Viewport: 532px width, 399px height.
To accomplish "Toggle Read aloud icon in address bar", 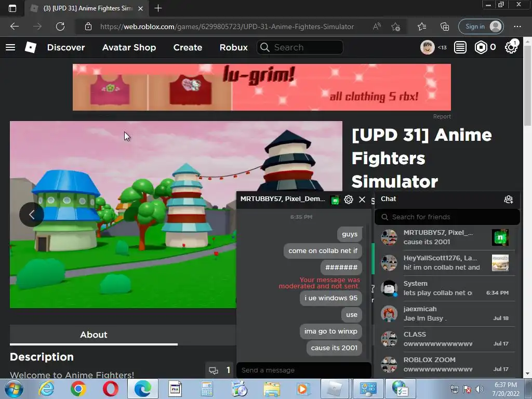I will coord(376,26).
